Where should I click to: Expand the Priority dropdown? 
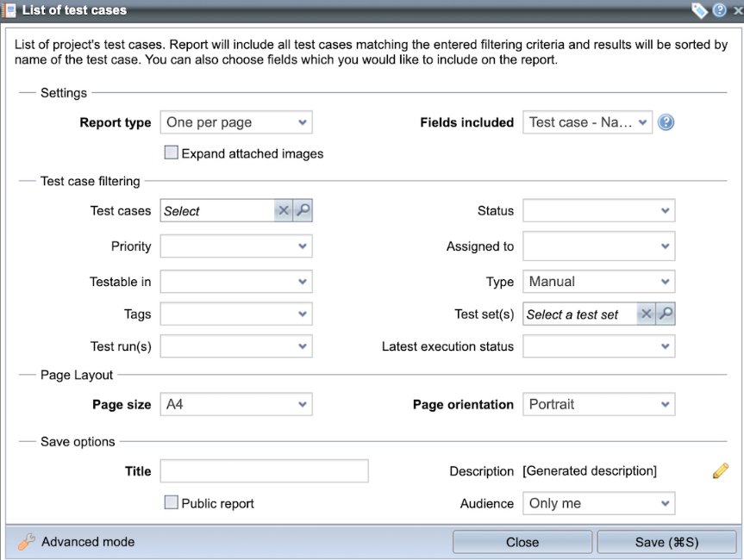click(x=236, y=246)
